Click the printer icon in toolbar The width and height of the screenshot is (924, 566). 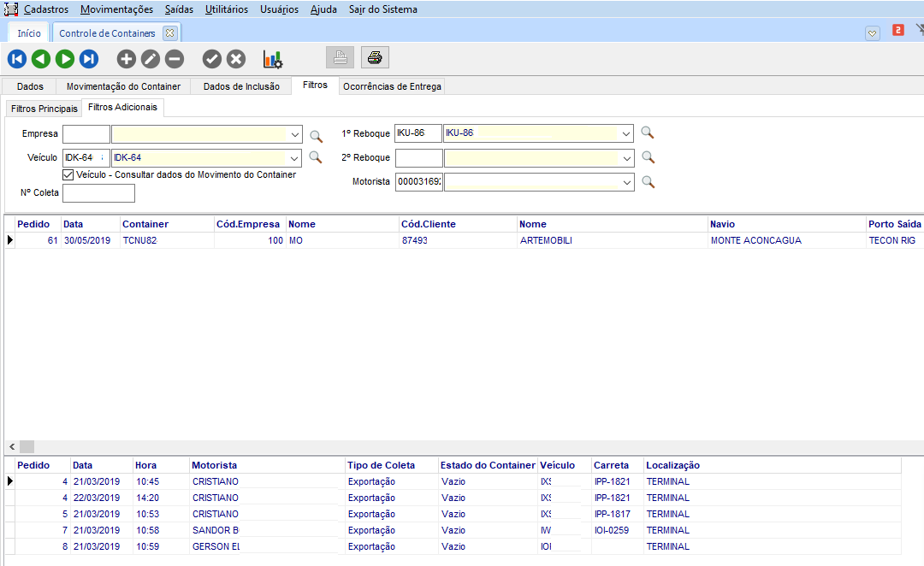[x=375, y=58]
